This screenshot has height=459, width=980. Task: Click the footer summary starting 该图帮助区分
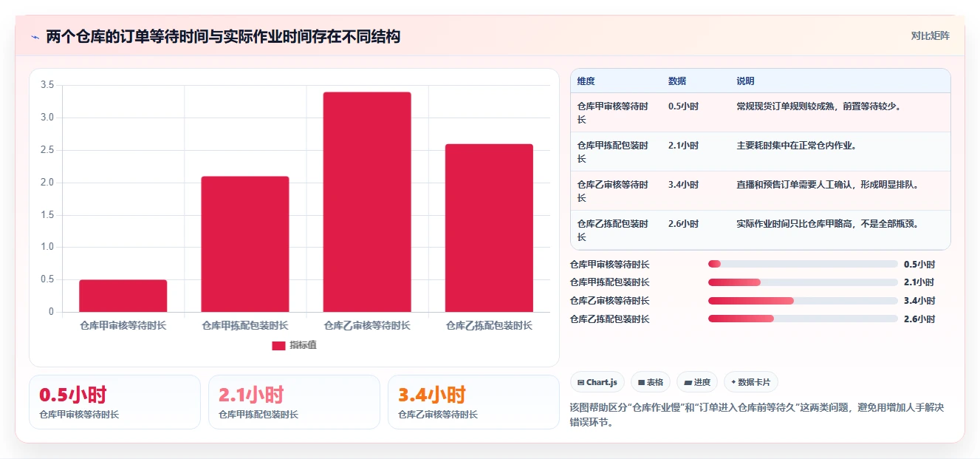click(x=757, y=415)
